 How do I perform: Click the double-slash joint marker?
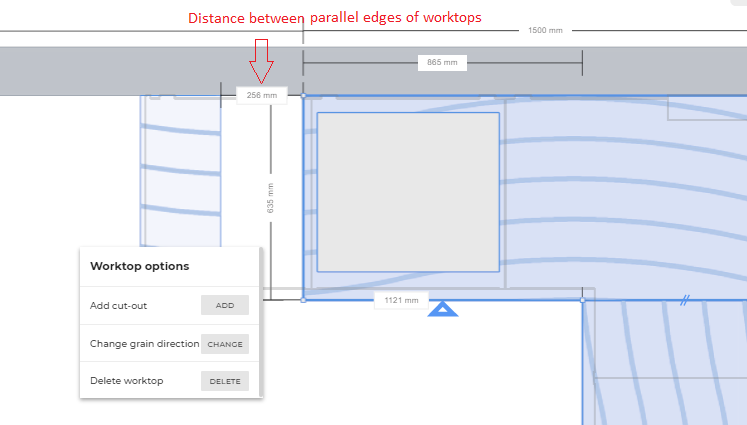click(685, 300)
